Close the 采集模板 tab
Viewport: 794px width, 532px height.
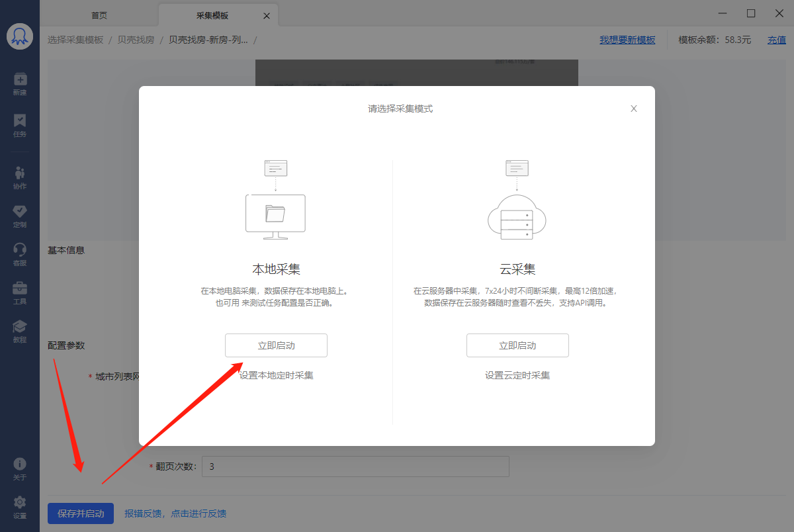coord(267,15)
